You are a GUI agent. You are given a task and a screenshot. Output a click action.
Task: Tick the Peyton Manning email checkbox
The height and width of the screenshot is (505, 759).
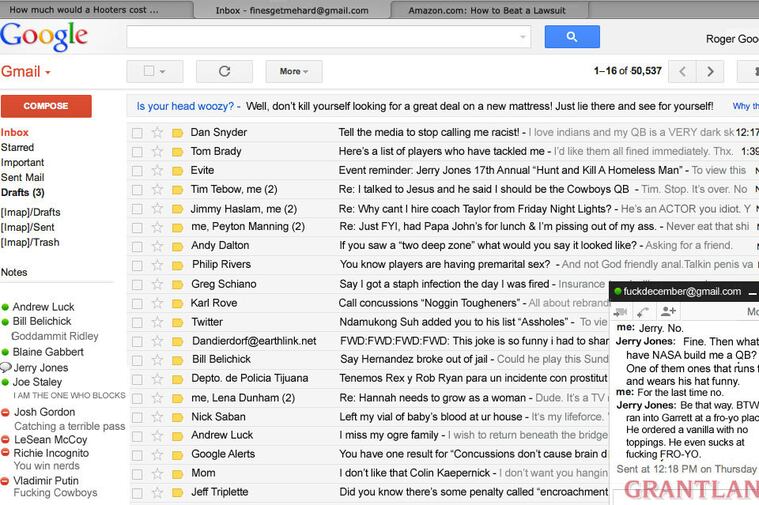pos(137,228)
